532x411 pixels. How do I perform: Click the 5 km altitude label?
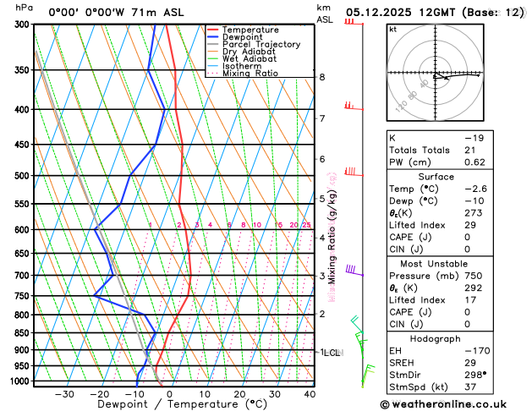322,199
